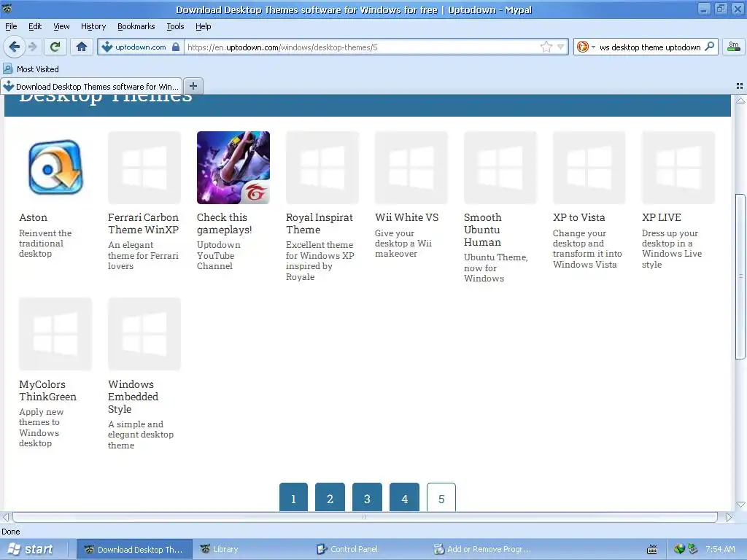Open the MyColors ThinkGreen title link
The width and height of the screenshot is (747, 560).
(47, 391)
